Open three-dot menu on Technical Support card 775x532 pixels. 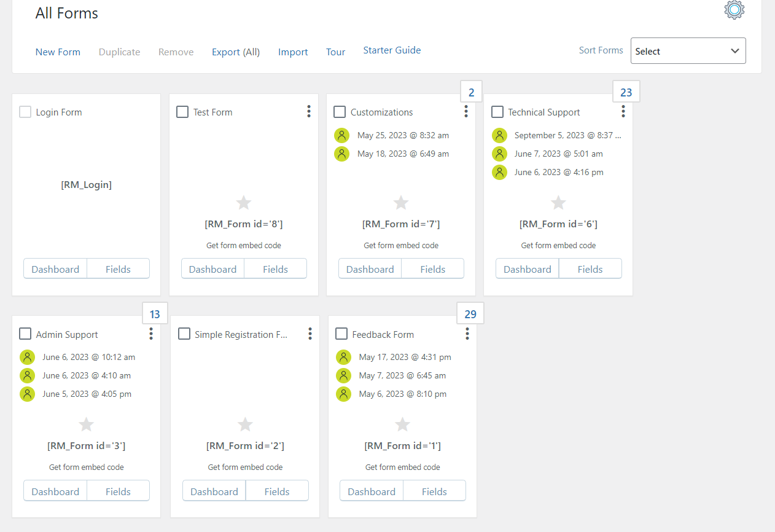pyautogui.click(x=623, y=111)
